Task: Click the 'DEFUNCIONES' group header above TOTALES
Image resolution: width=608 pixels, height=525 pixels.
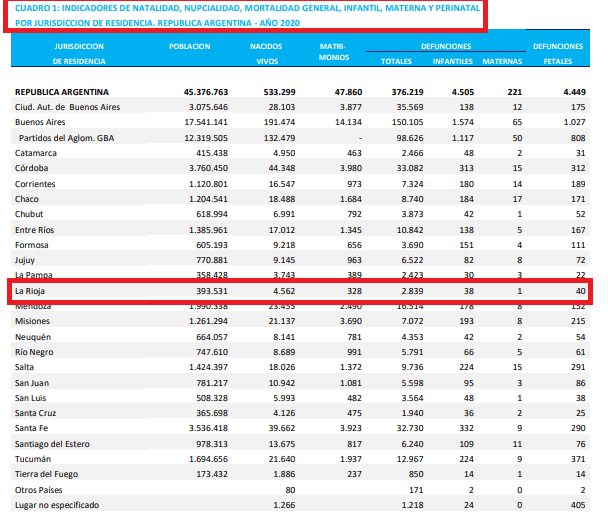Action: [x=446, y=47]
